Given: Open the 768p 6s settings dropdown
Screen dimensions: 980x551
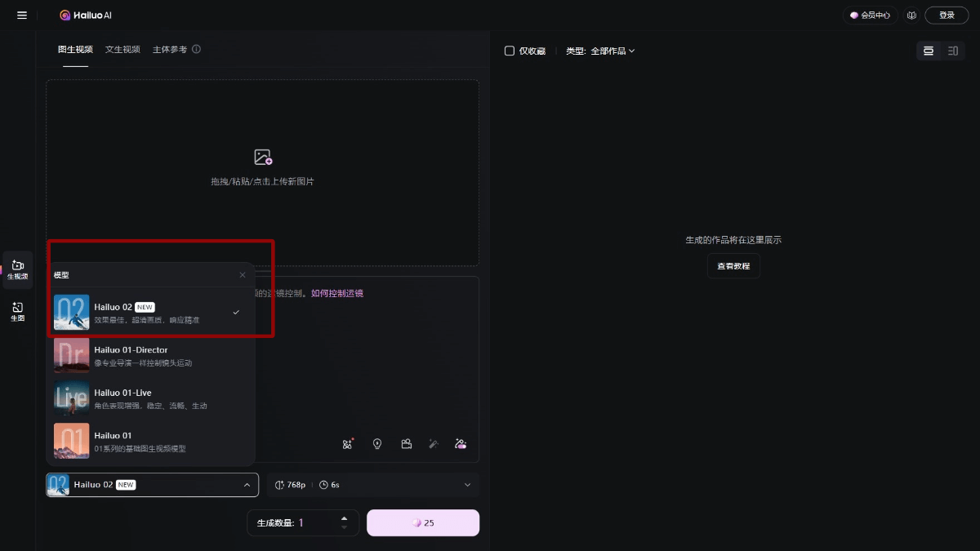Looking at the screenshot, I should point(373,485).
